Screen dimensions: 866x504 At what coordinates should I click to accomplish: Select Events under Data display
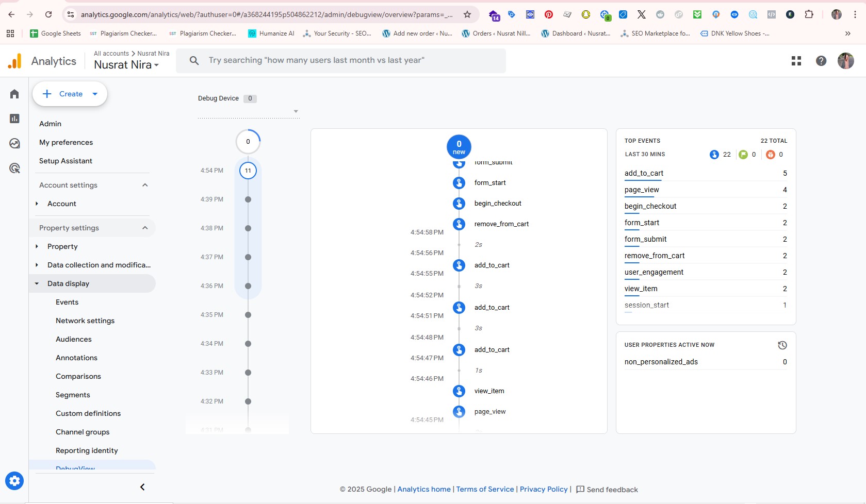[67, 302]
